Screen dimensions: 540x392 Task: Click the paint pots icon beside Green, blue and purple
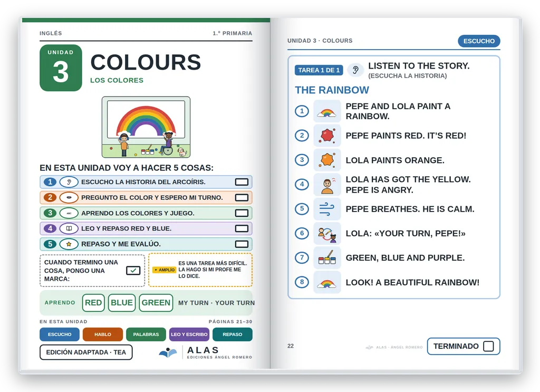[327, 257]
